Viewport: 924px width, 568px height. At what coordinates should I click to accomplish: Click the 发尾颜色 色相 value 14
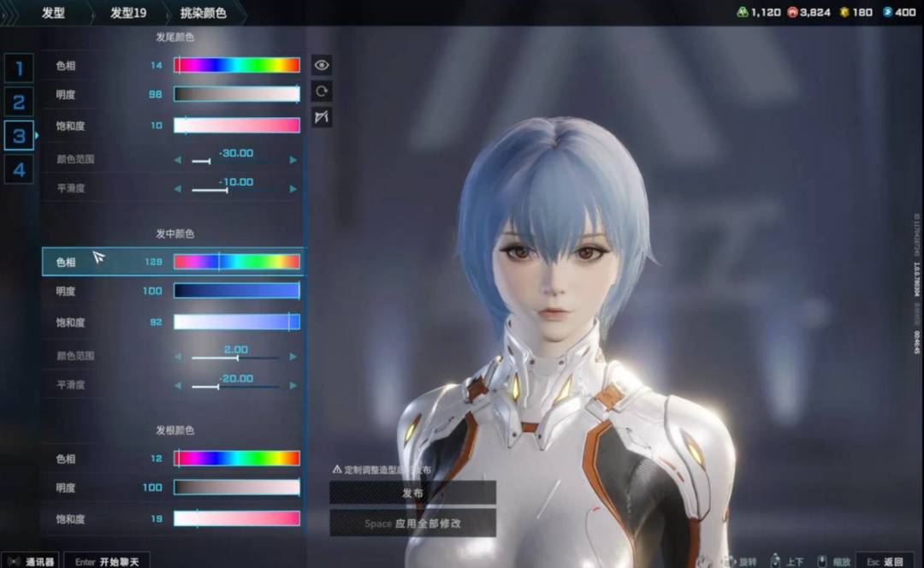tap(157, 65)
